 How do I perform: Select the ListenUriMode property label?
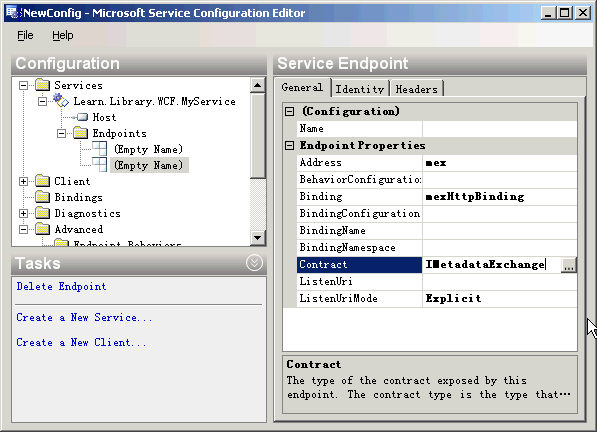click(x=338, y=298)
